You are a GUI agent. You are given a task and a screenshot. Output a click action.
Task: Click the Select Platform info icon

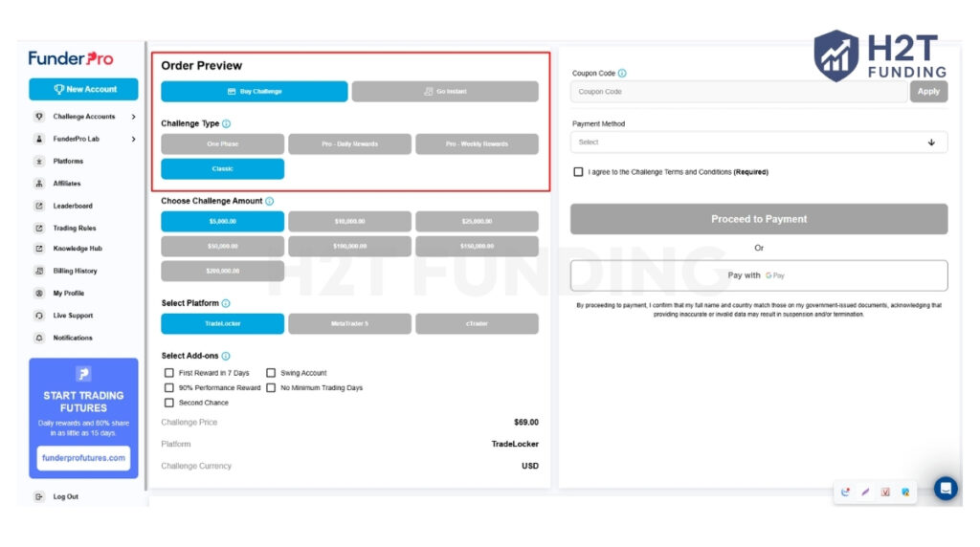point(226,303)
